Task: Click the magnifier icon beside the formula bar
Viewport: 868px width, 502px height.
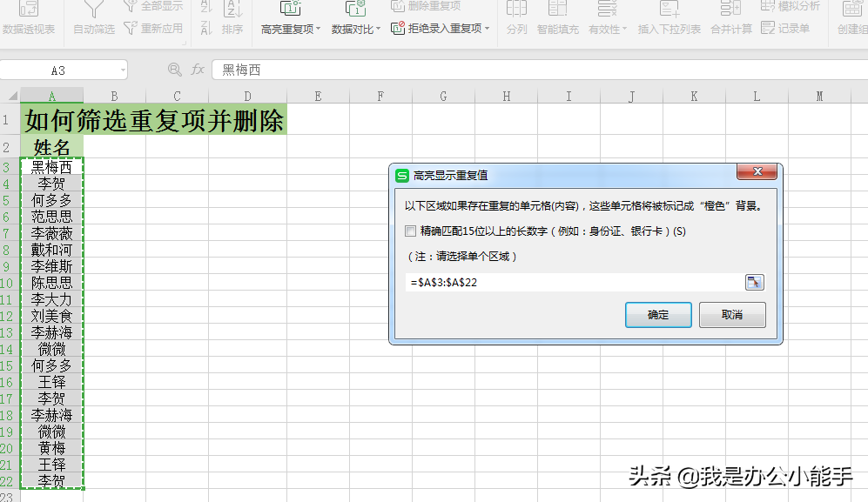Action: click(x=174, y=70)
